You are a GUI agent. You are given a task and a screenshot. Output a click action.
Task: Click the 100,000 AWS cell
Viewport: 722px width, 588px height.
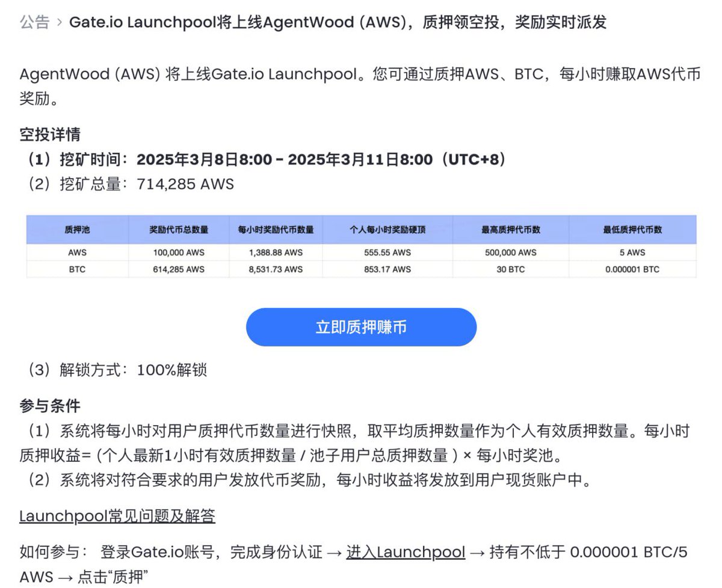coord(179,253)
